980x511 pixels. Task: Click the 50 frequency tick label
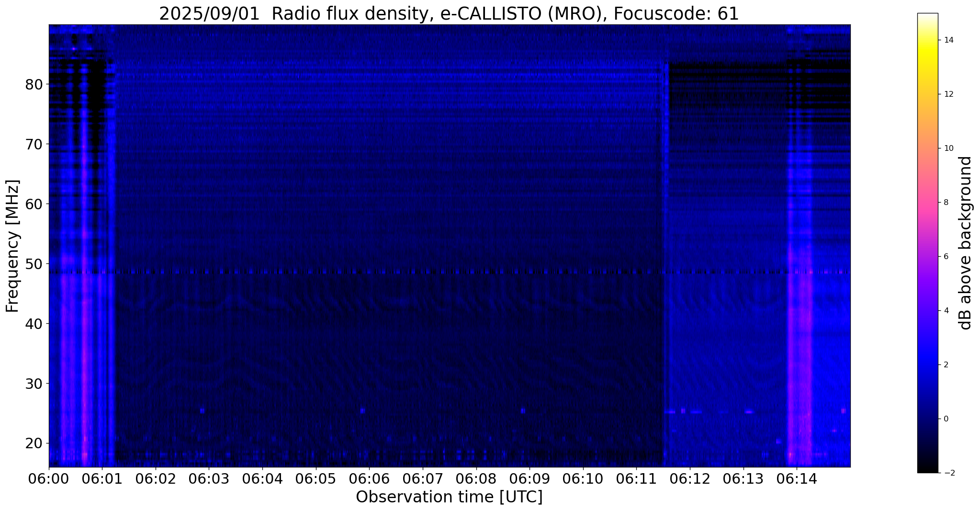click(x=34, y=264)
